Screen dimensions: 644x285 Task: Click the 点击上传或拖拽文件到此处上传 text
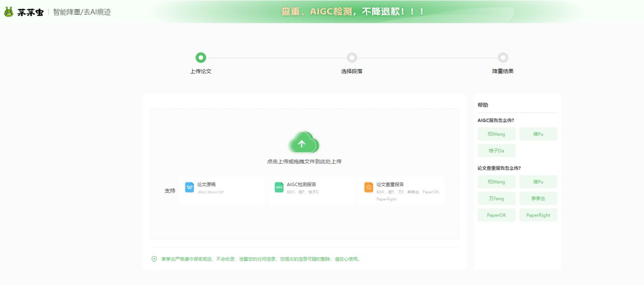[304, 162]
